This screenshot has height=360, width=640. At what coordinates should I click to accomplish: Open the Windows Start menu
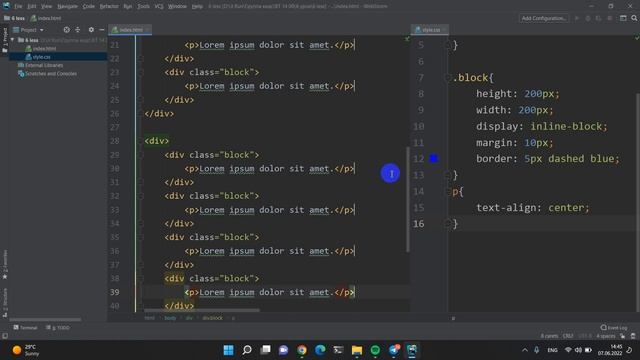point(229,350)
